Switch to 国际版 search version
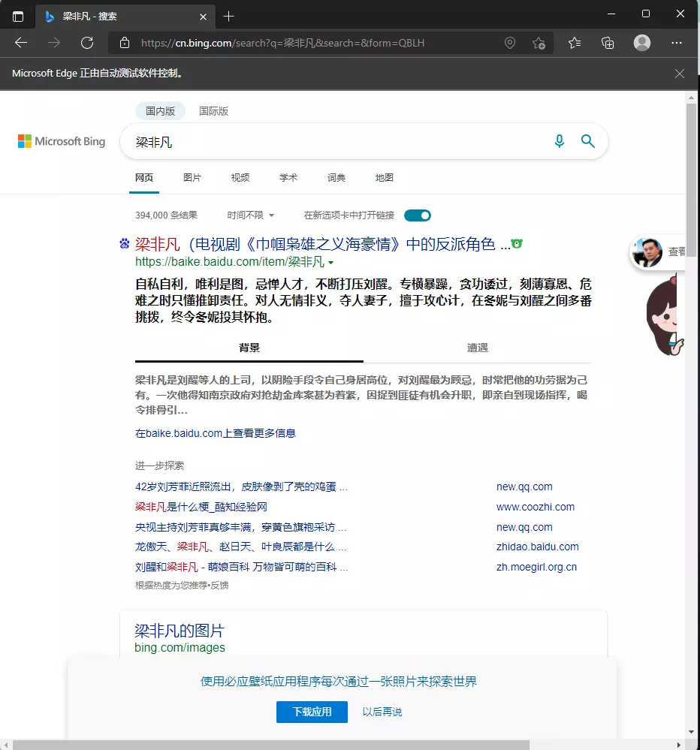 213,111
